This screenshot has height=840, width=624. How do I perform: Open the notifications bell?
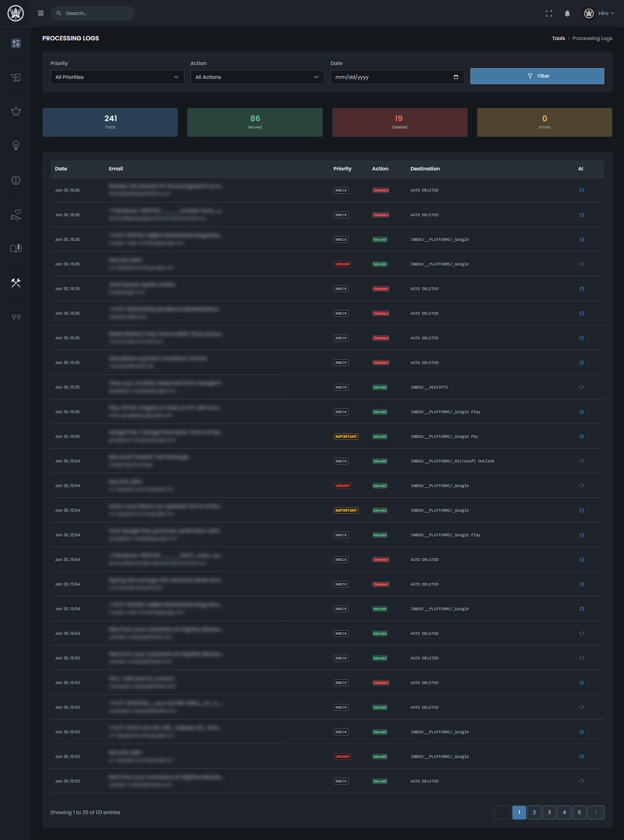click(x=567, y=13)
